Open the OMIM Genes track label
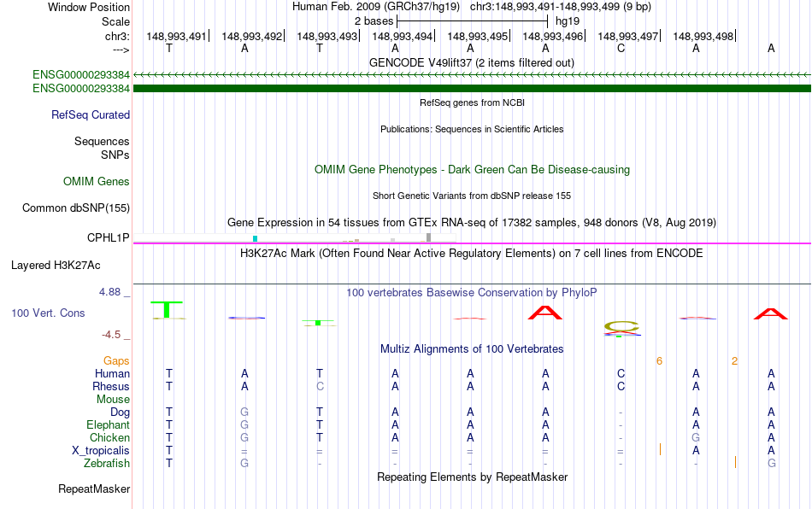This screenshot has height=509, width=812. [x=97, y=182]
